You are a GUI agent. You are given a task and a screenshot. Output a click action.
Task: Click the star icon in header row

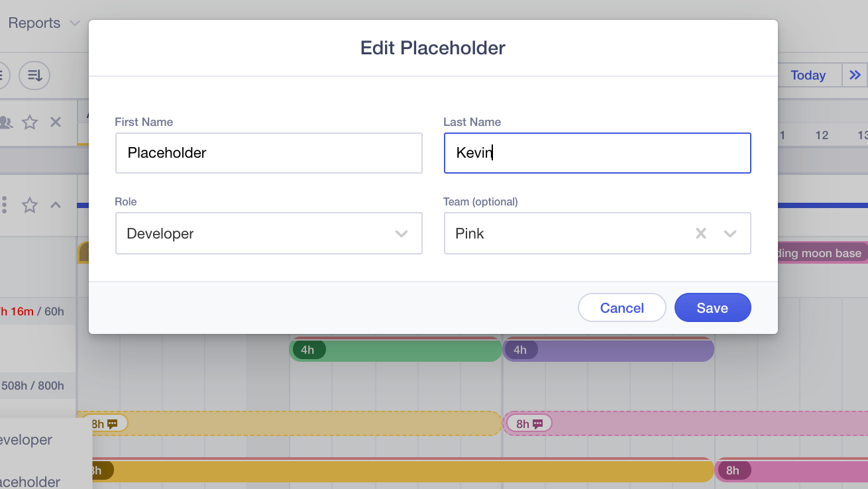click(30, 122)
